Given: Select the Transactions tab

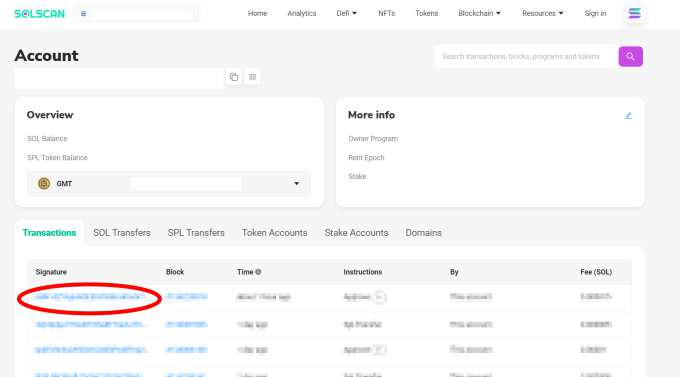Looking at the screenshot, I should pyautogui.click(x=49, y=233).
